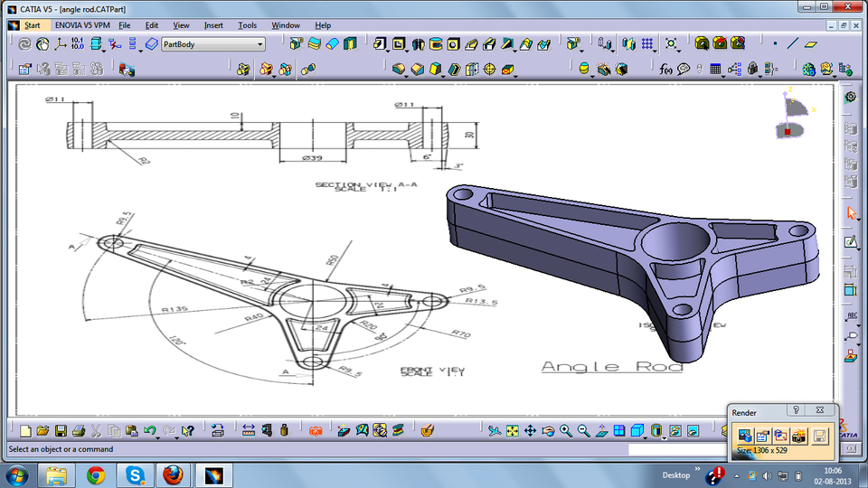Click the Undo arrow icon
Viewport: 868px width, 488px height.
click(x=150, y=431)
